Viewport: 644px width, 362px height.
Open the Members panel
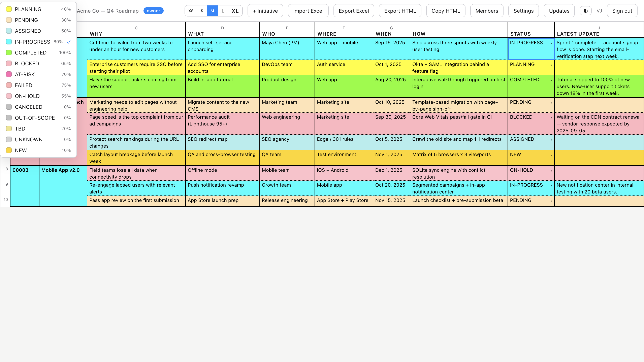[487, 11]
